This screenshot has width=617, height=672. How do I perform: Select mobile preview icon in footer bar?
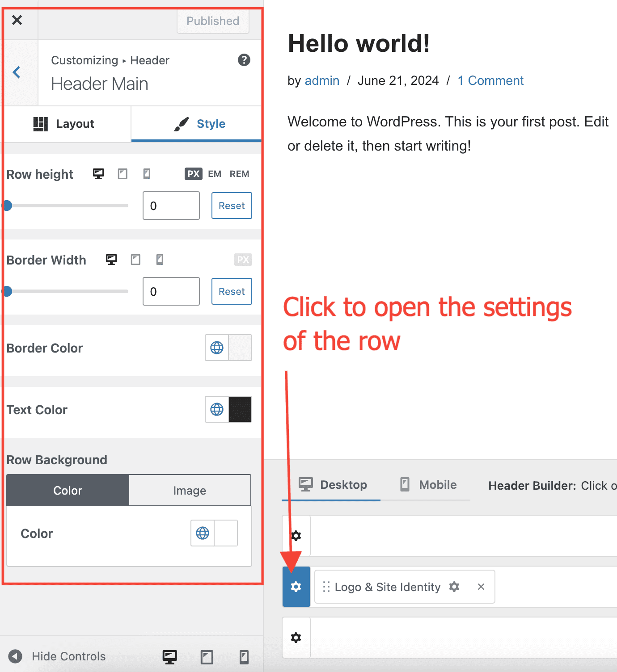tap(244, 657)
